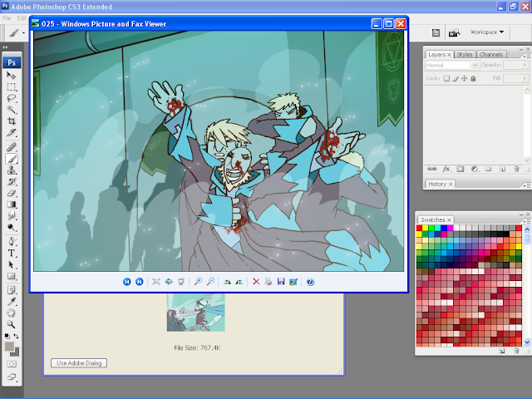This screenshot has height=399, width=532.
Task: Select the History Brush tool
Action: coord(11,181)
